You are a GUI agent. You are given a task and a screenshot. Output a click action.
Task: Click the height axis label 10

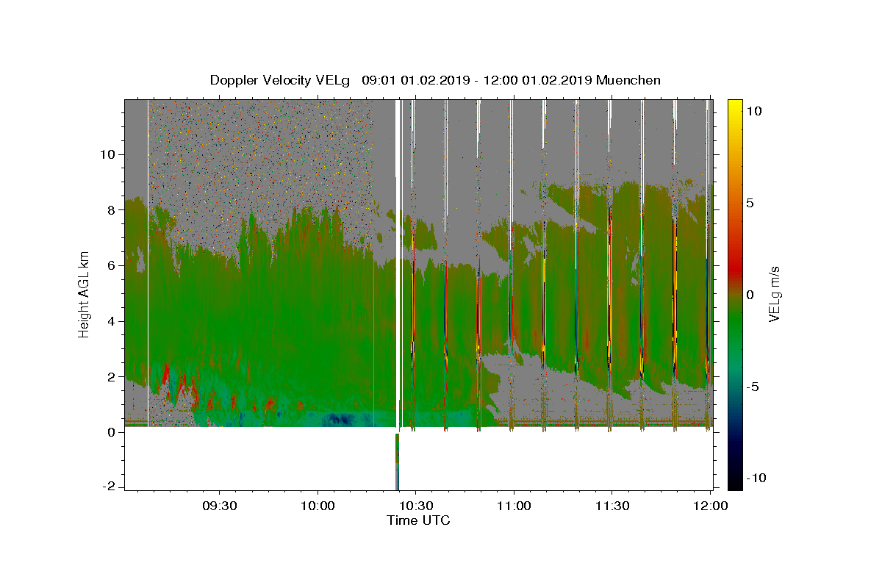click(x=109, y=154)
